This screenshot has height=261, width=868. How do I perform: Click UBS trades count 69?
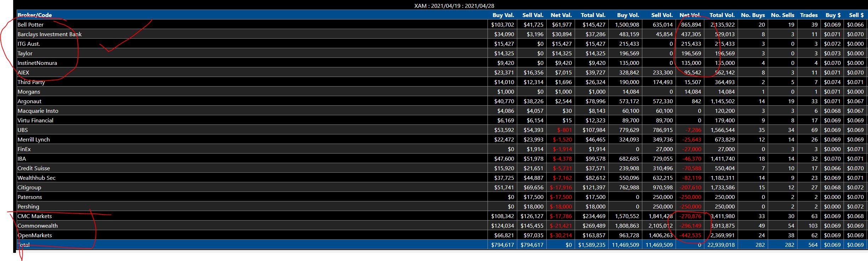(x=815, y=130)
